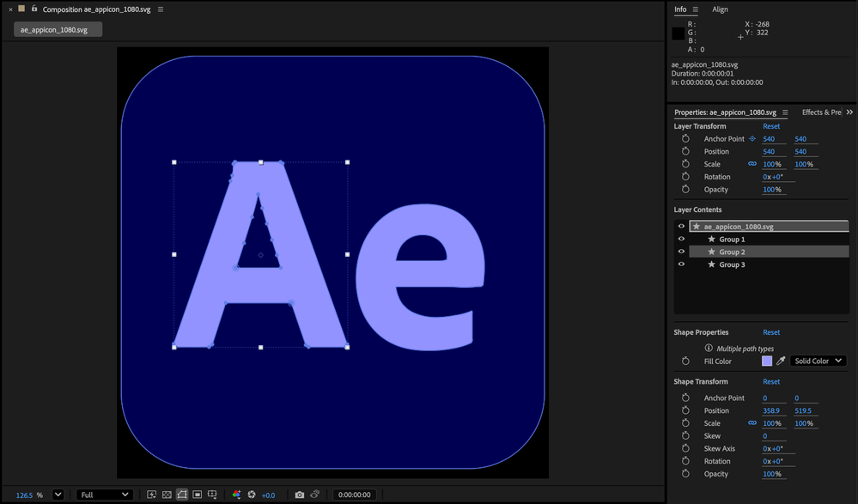Image resolution: width=858 pixels, height=504 pixels.
Task: Take a Snapshot with the camera icon
Action: [x=299, y=495]
